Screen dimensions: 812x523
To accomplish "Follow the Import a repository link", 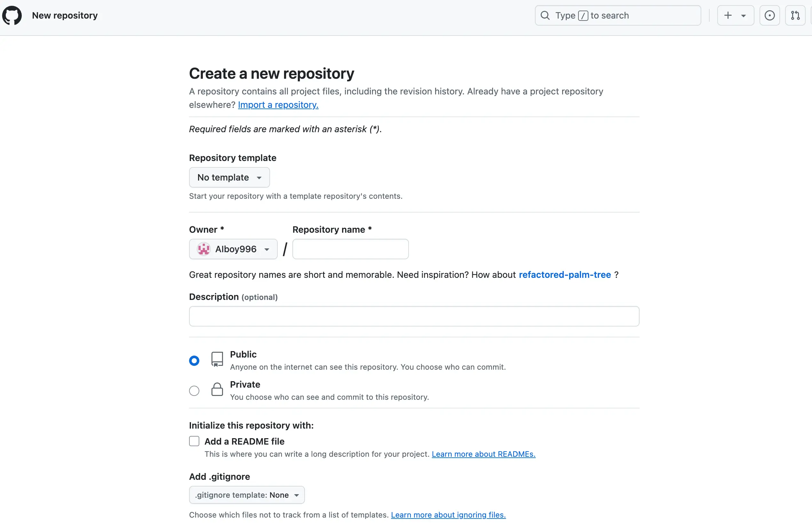I will click(278, 105).
